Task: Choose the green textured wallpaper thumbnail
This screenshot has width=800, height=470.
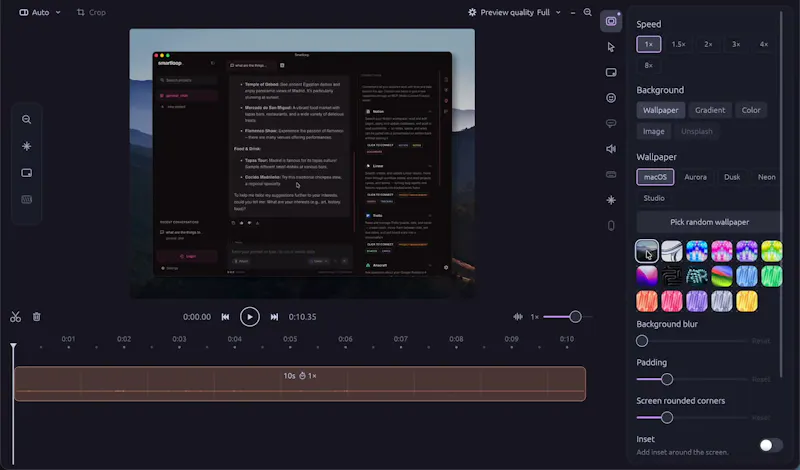Action: coord(771,276)
